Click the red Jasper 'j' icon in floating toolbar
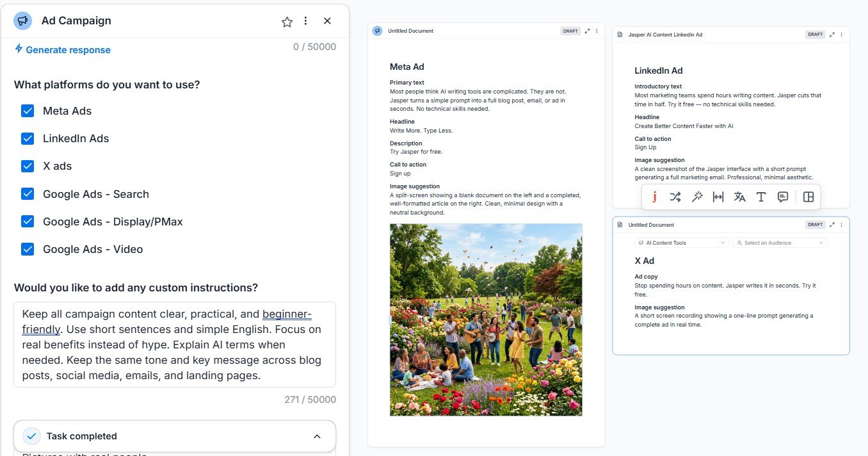 (654, 197)
